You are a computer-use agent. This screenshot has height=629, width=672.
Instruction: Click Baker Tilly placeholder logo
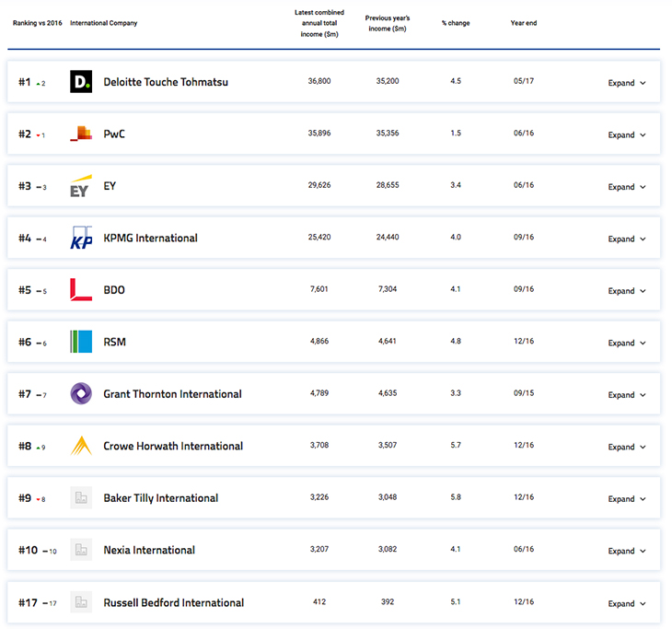tap(81, 498)
